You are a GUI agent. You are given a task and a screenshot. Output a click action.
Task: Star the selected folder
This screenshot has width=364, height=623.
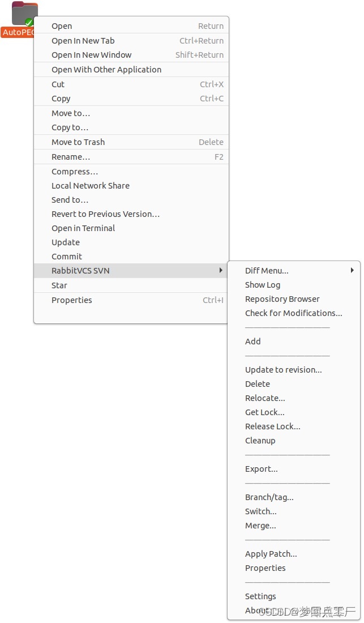click(59, 285)
